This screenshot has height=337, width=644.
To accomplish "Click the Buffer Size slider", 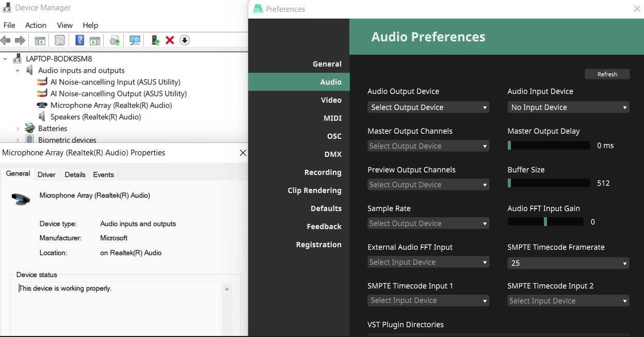I will pos(549,183).
